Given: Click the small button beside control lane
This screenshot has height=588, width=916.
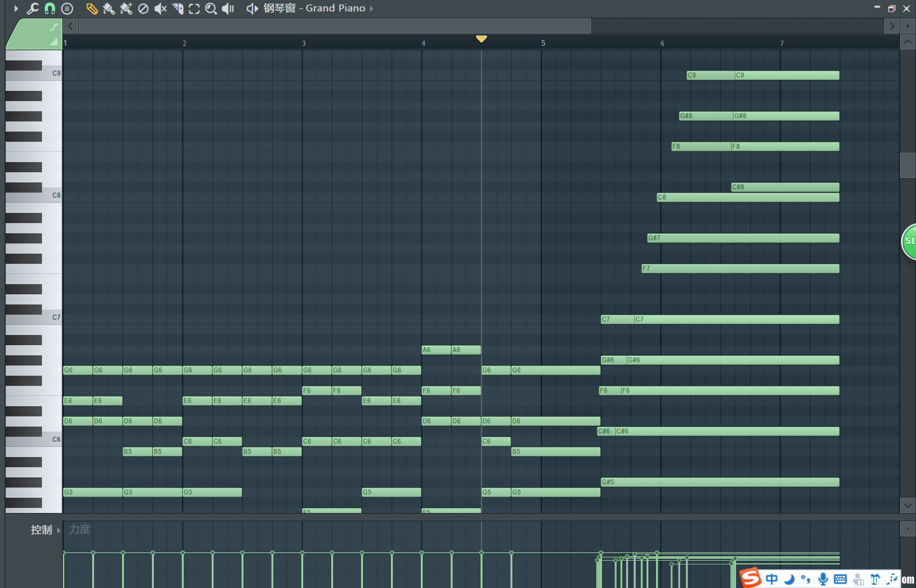Looking at the screenshot, I should [x=908, y=529].
